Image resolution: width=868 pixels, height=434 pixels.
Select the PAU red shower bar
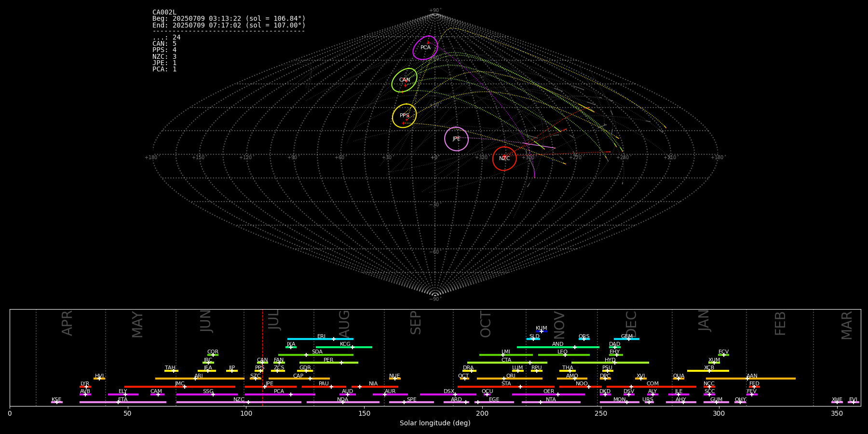click(x=324, y=386)
